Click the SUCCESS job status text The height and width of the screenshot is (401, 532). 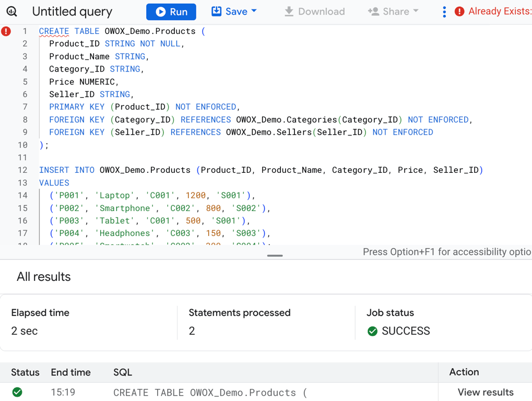tap(406, 331)
